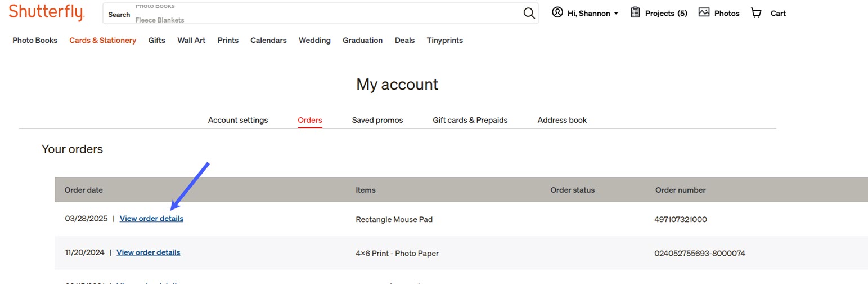Click the Order date column header
Image resolution: width=868 pixels, height=284 pixels.
pos(84,190)
